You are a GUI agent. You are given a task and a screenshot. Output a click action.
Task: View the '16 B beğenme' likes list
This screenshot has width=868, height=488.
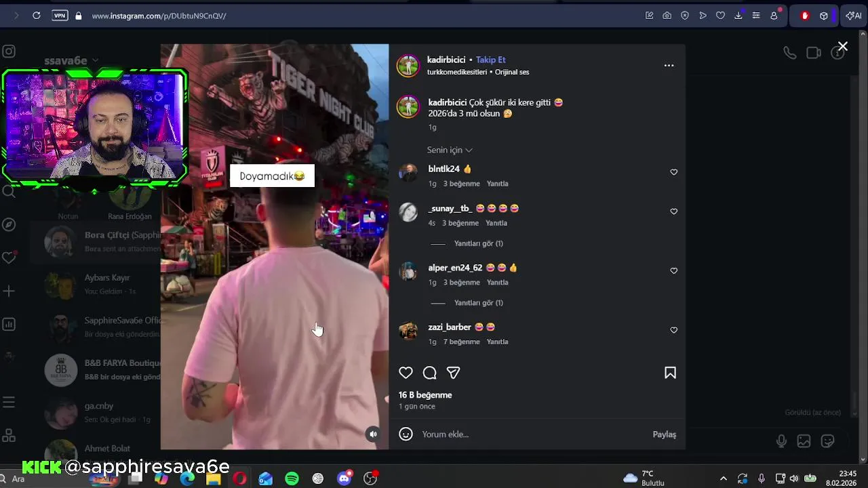(425, 395)
